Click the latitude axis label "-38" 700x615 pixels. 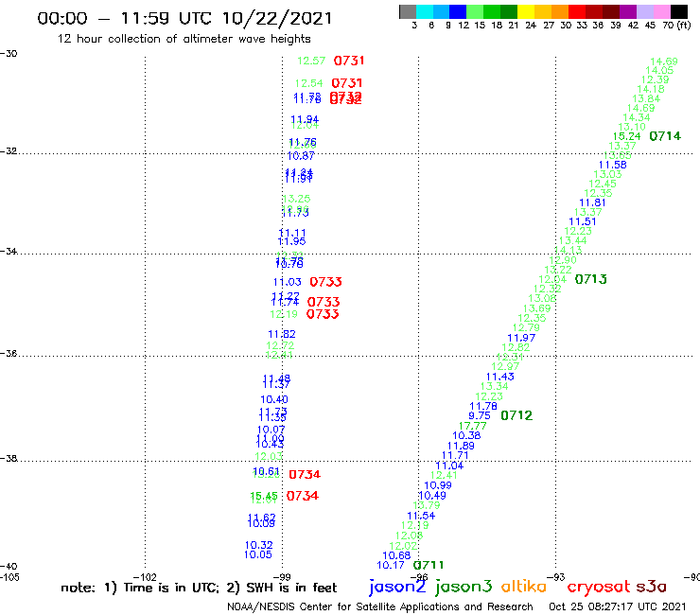coord(9,458)
